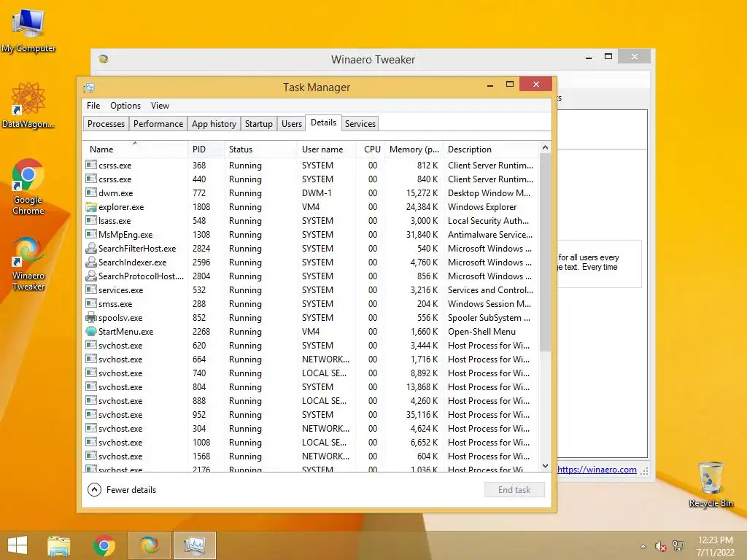Open the View menu
This screenshot has width=747, height=560.
(160, 105)
